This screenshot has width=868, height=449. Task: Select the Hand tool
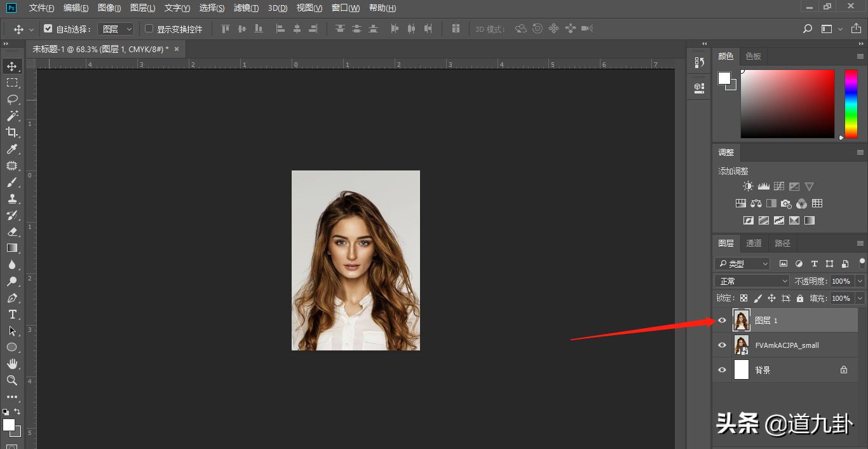(12, 364)
